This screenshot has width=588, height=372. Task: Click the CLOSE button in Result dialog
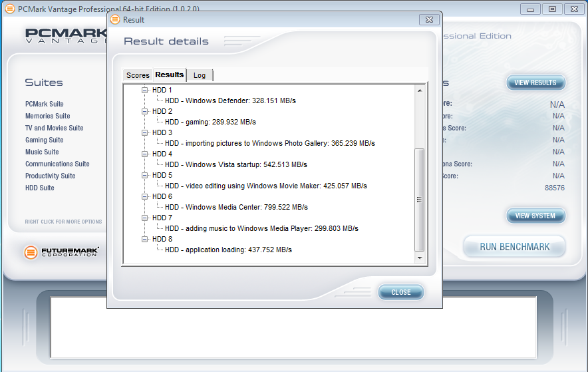coord(401,292)
